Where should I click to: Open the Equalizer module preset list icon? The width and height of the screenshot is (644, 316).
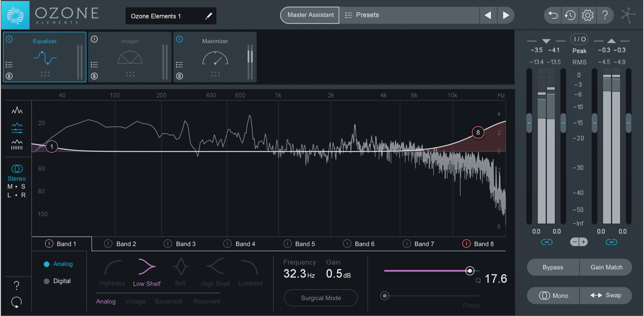(x=9, y=64)
